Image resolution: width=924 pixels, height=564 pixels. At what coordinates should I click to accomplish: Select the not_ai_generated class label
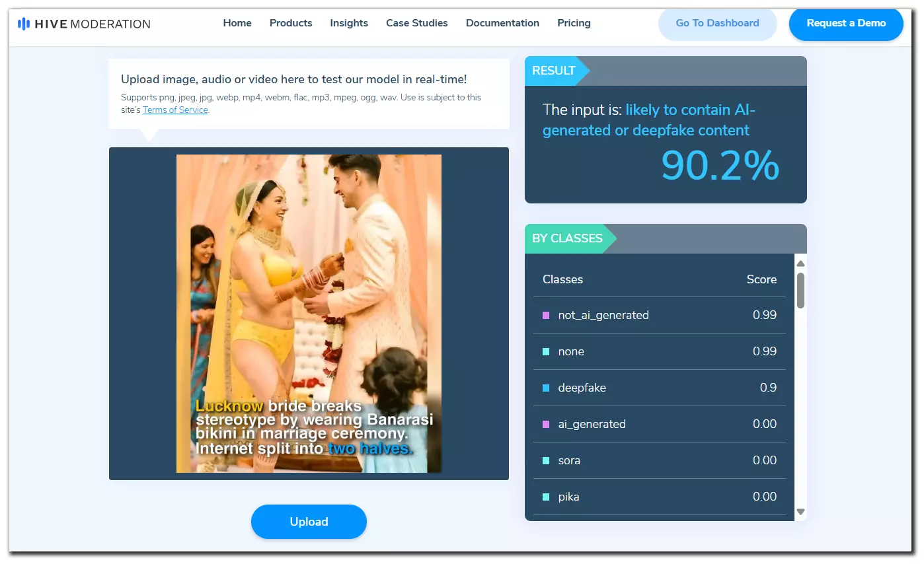pos(603,315)
